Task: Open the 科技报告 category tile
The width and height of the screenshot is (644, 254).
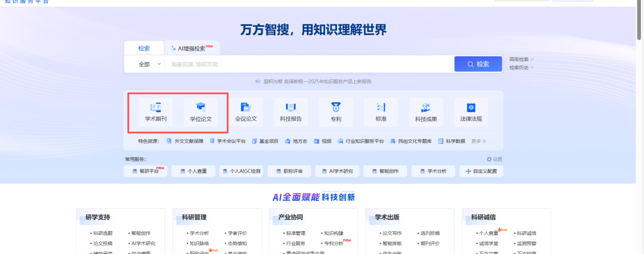Action: pyautogui.click(x=291, y=113)
